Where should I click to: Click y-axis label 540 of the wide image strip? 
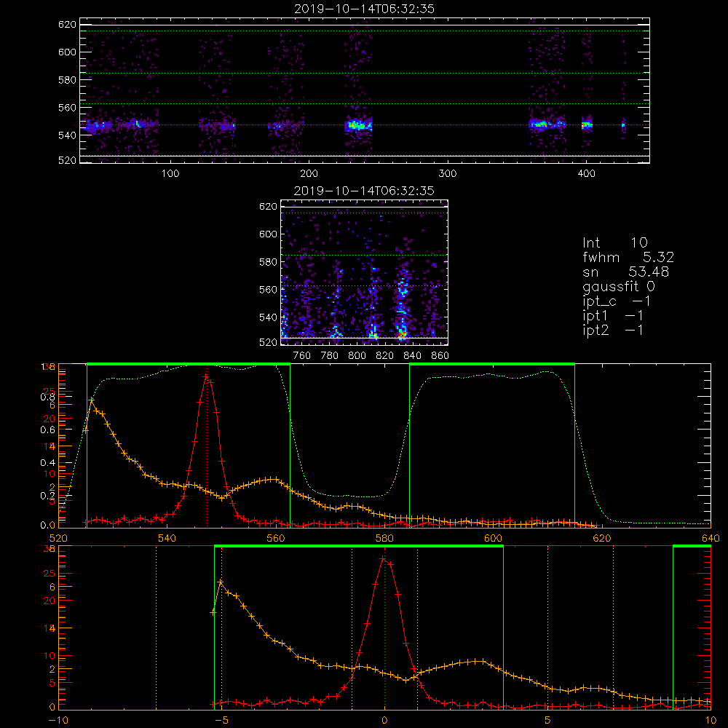click(67, 135)
